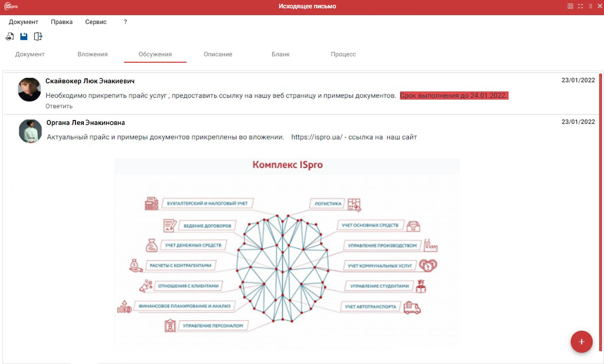Image resolution: width=604 pixels, height=364 pixels.
Task: Click Органа Лея Энакиновна's avatar
Action: (30, 131)
